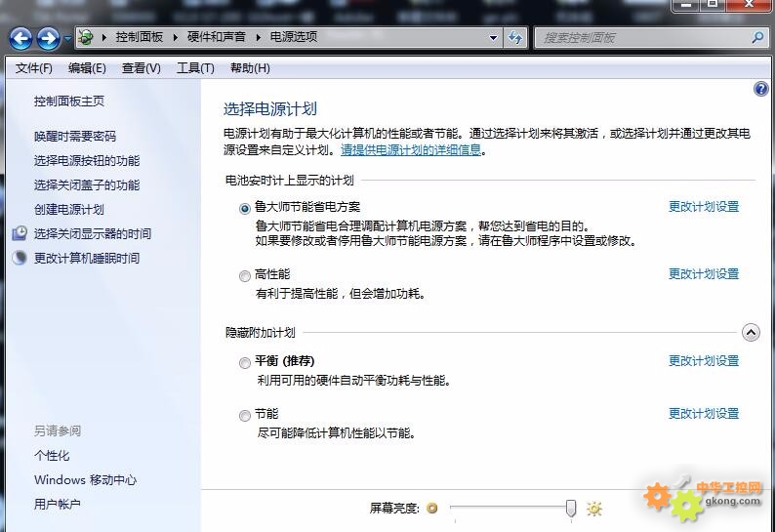Click the bright sun icon

(594, 509)
